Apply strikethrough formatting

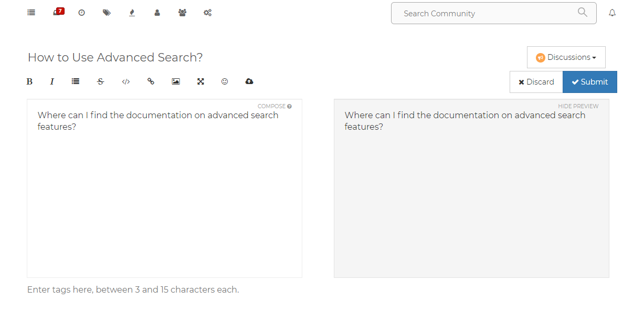click(101, 81)
